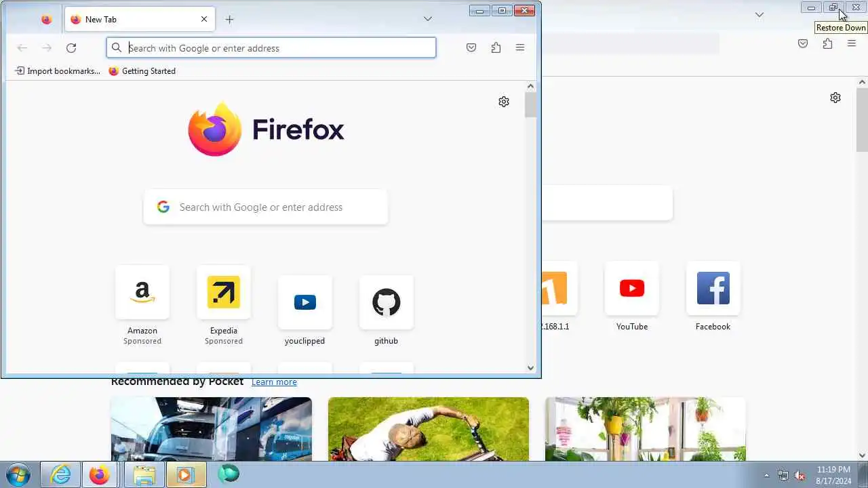Open Getting Started bookmark
The image size is (868, 488).
click(x=142, y=71)
